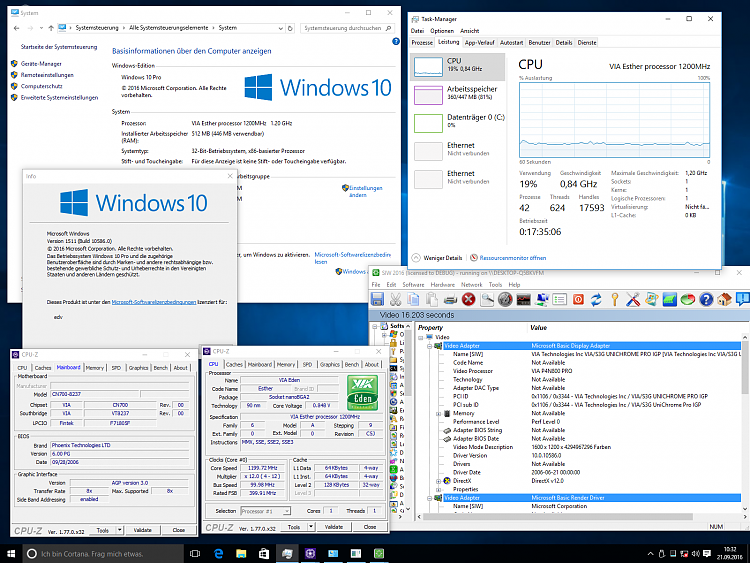Switch to the Dienste tab in Task-Manager
This screenshot has height=563, width=750.
[587, 43]
